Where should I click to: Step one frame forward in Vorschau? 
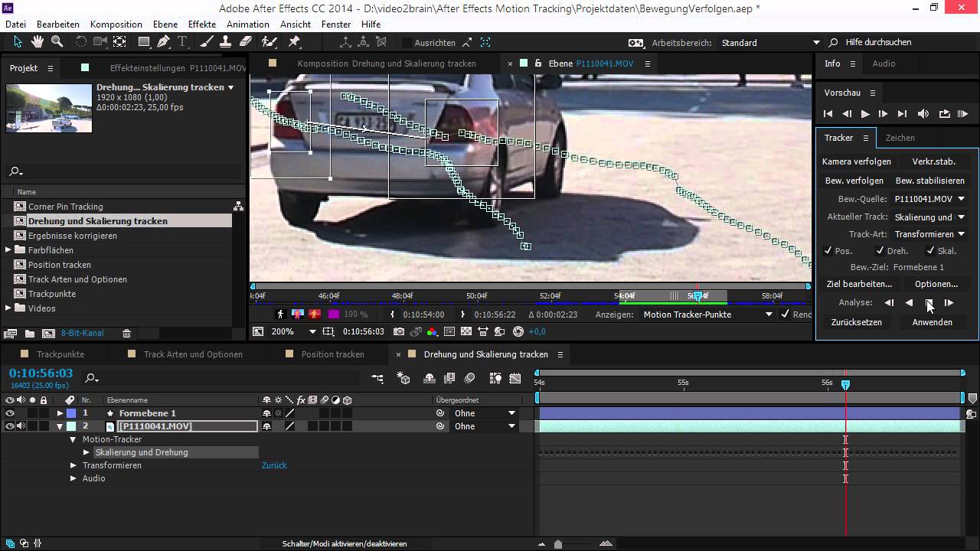coord(883,114)
